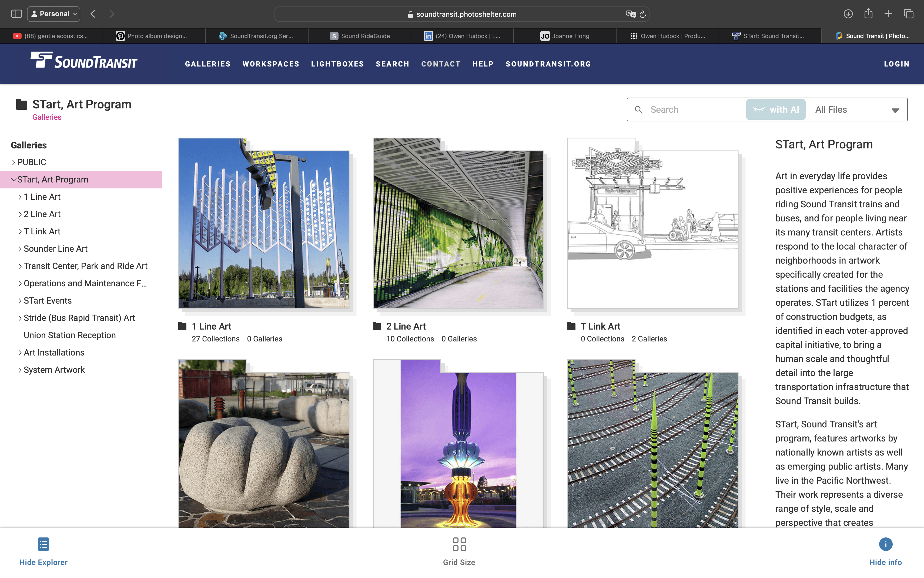Open the LIGHTBOXES menu item

[337, 64]
